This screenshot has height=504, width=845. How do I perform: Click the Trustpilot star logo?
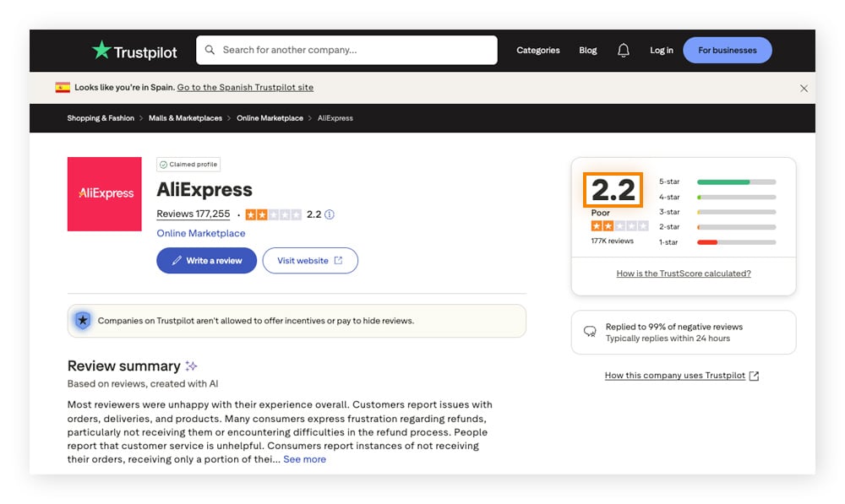click(101, 50)
